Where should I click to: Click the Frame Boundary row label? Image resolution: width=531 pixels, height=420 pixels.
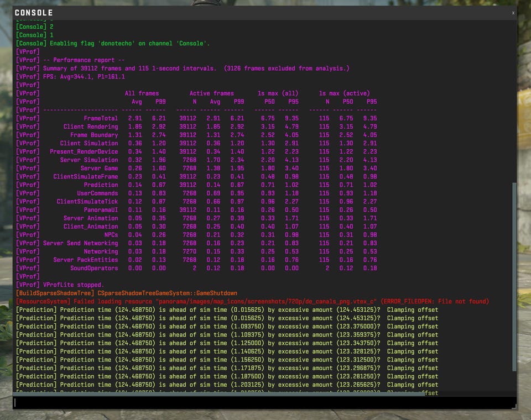pos(94,135)
